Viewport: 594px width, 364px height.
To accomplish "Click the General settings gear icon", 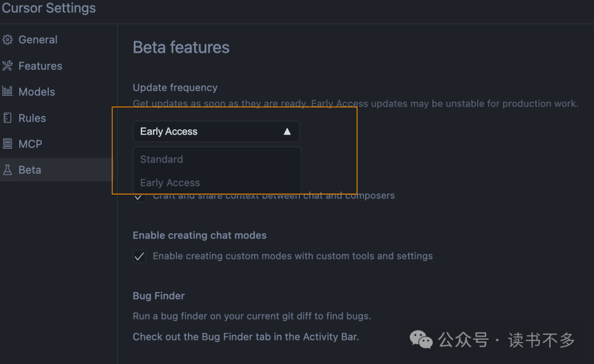I will pos(8,39).
